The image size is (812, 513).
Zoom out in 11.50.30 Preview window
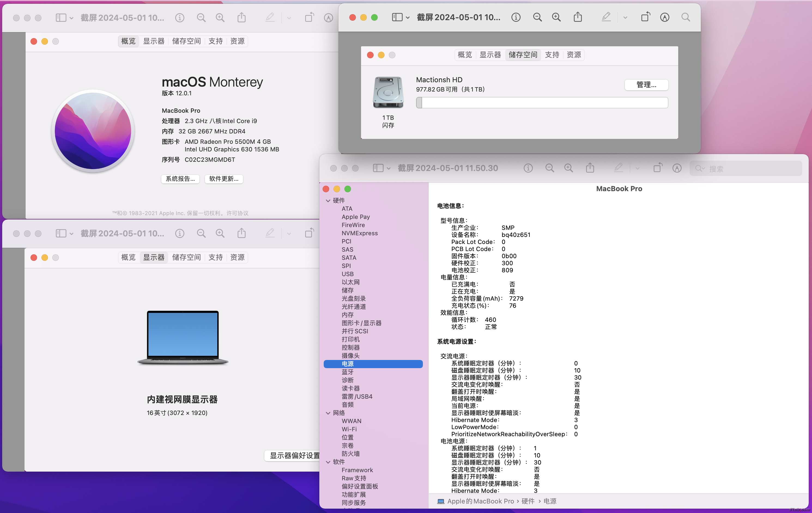click(x=550, y=168)
